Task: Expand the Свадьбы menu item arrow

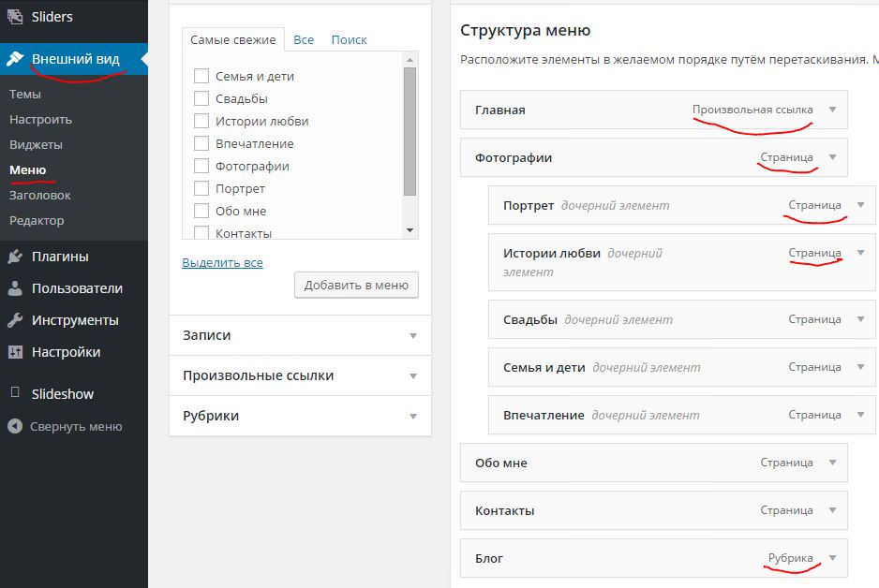Action: 860,319
